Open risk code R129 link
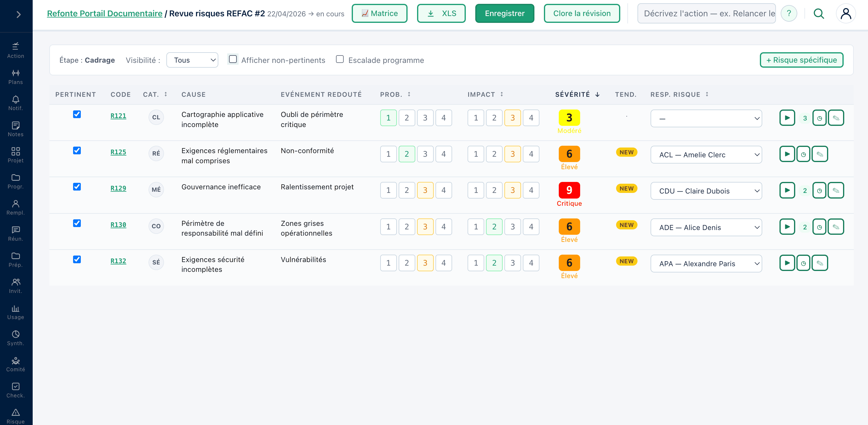Viewport: 868px width, 425px height. (118, 188)
